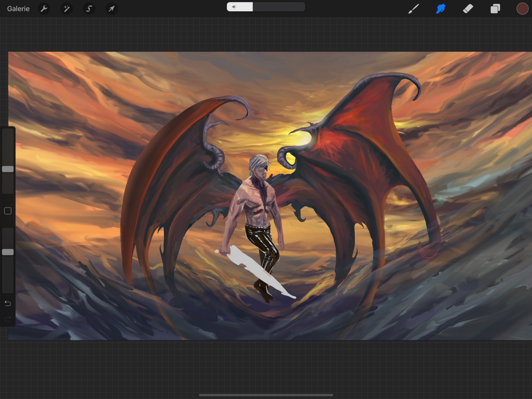
Task: Tap the character's head on canvas
Action: pos(259,168)
